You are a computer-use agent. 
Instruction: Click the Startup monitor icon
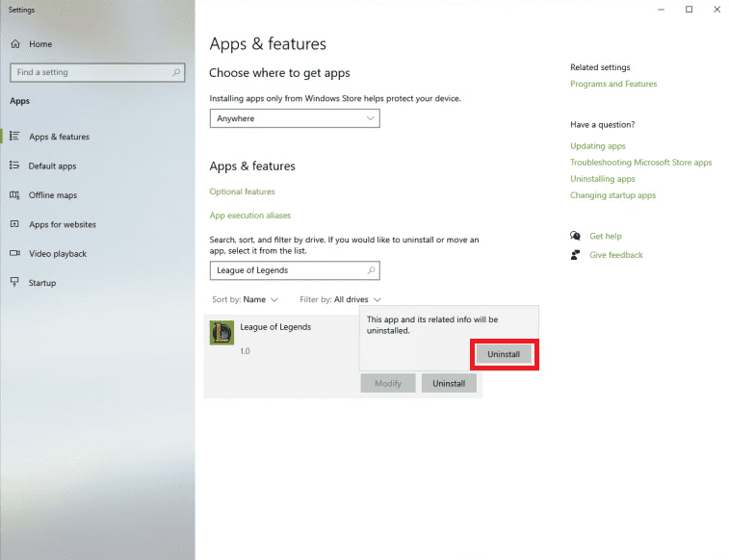point(14,282)
